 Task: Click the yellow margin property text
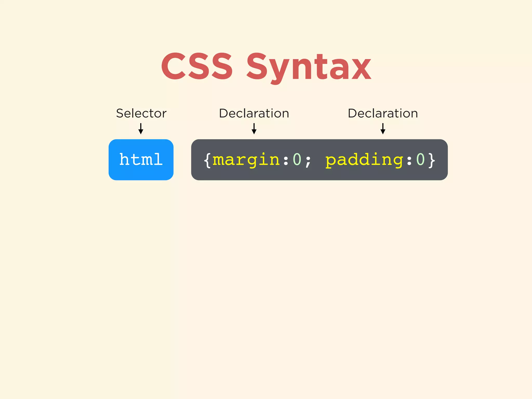click(x=246, y=160)
